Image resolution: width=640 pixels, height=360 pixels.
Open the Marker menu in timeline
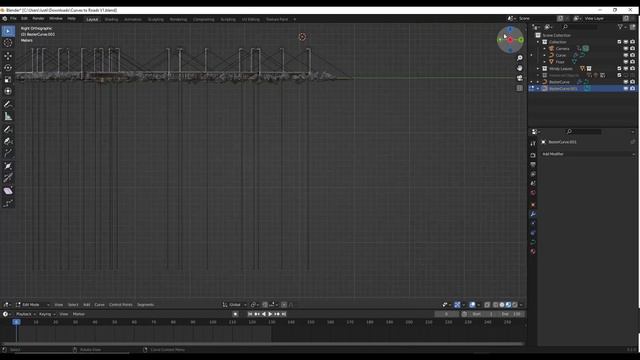click(78, 314)
